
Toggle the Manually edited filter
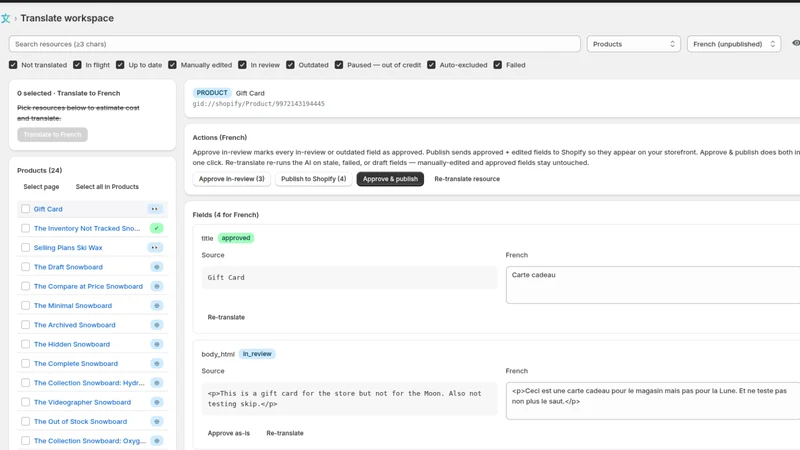[172, 65]
